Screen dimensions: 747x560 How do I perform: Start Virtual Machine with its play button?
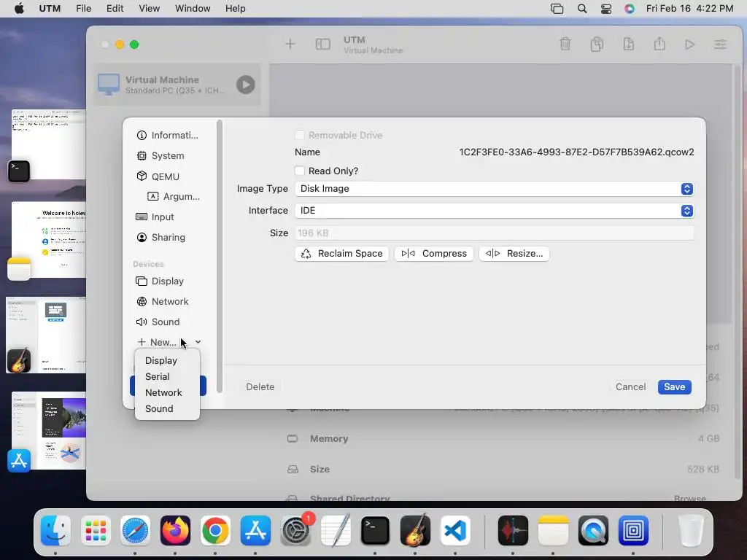tap(245, 85)
